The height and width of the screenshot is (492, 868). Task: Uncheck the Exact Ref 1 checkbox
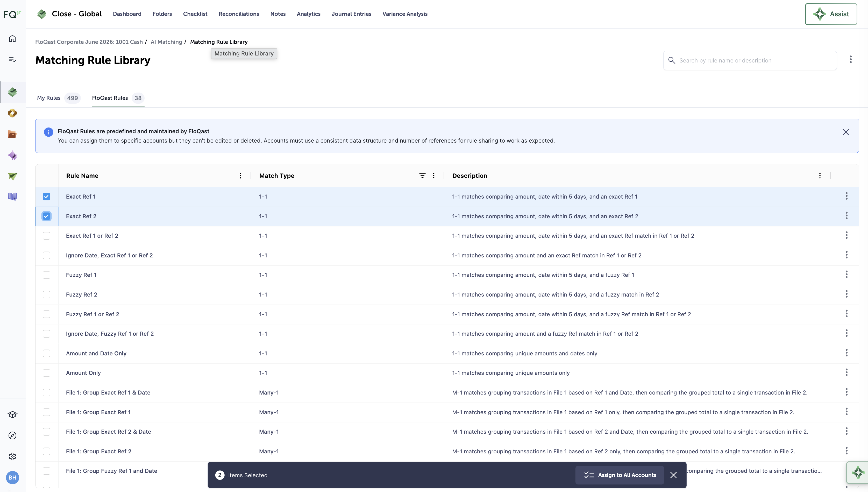pos(47,197)
